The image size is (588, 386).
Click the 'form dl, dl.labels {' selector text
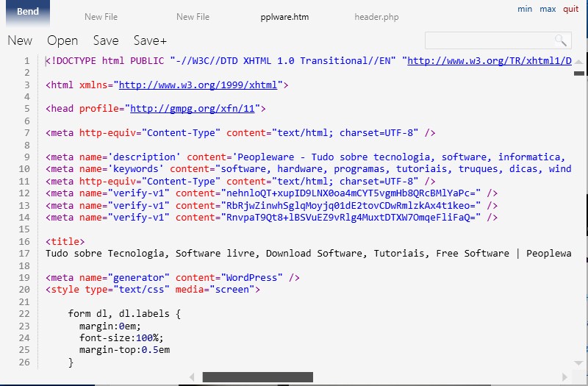124,314
